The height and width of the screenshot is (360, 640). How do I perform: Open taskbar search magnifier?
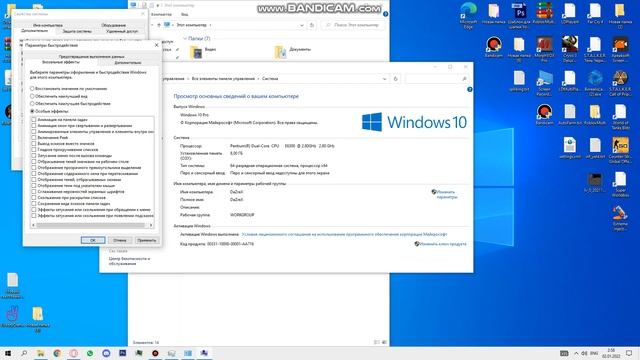click(x=24, y=353)
